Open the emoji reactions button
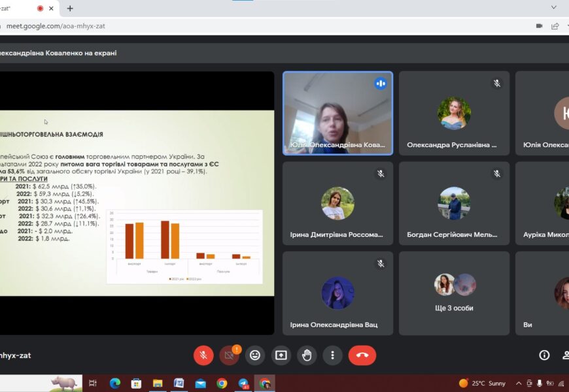Screen dimensions: 569x392 point(255,355)
